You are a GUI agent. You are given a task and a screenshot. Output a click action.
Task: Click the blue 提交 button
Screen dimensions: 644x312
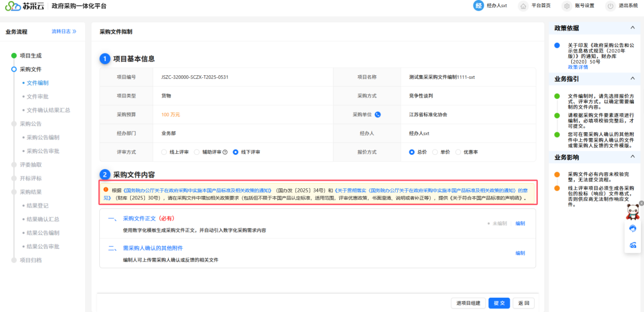click(x=499, y=303)
